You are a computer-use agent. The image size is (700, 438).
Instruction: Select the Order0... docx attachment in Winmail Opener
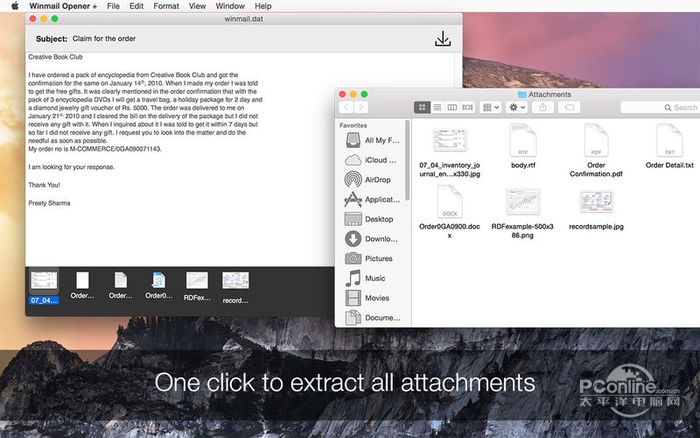pos(158,285)
